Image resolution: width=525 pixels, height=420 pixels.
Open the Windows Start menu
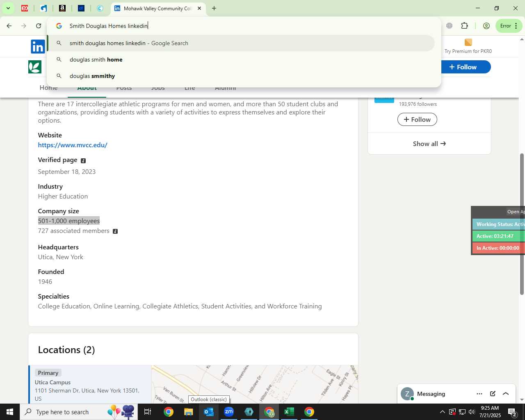10,412
